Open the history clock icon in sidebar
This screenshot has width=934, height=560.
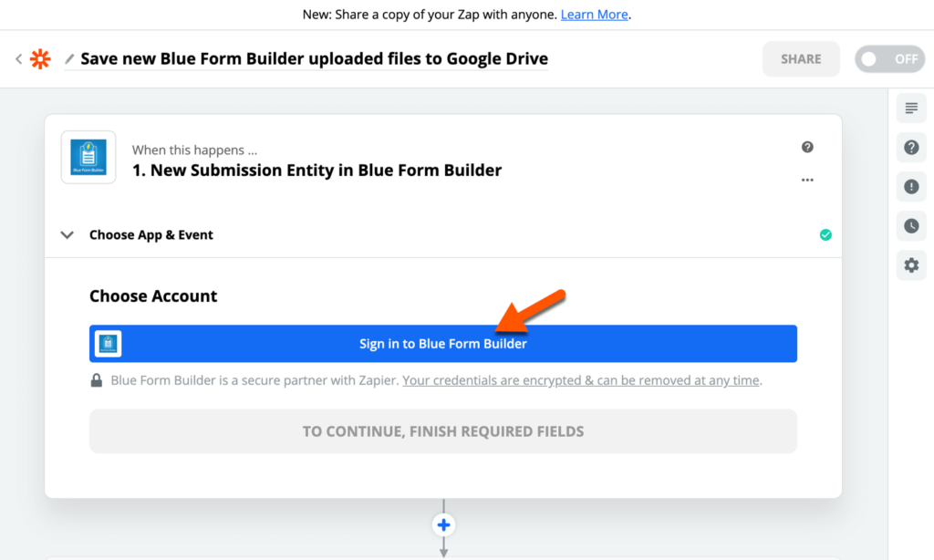tap(911, 226)
